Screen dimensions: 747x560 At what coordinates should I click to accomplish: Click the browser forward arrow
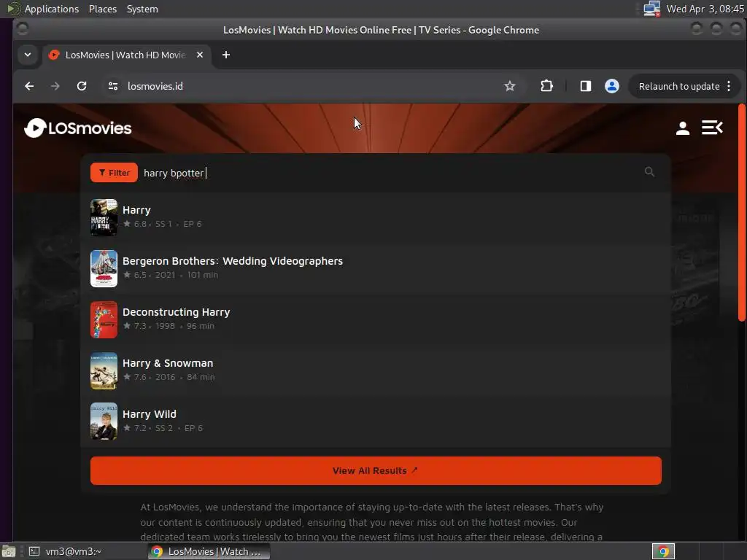point(55,86)
